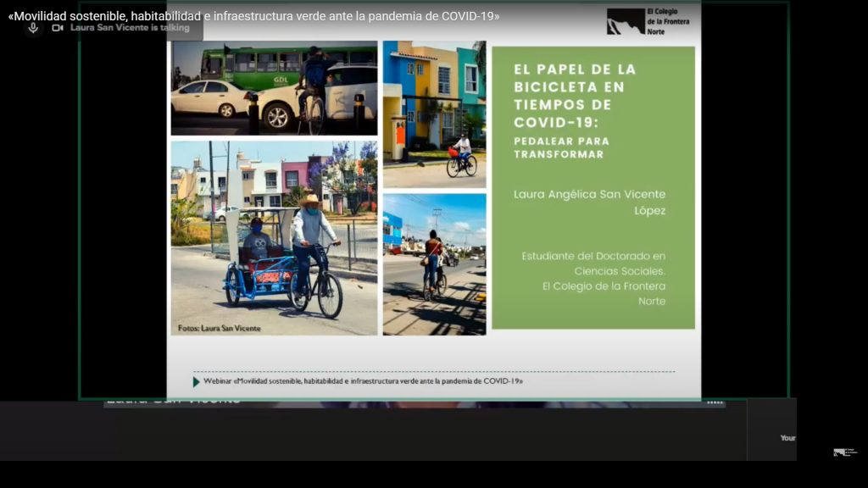The width and height of the screenshot is (868, 488).
Task: Click the "Your" label in the lower right panel
Action: (x=787, y=438)
